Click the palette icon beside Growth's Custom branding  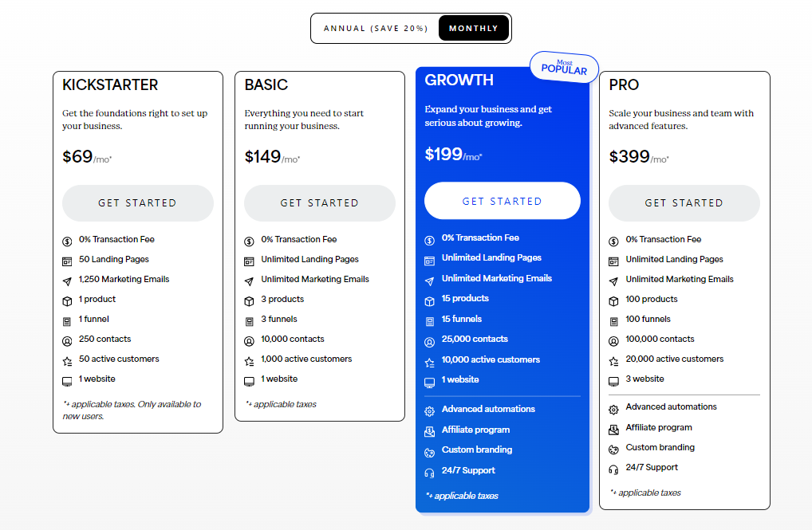click(x=429, y=453)
